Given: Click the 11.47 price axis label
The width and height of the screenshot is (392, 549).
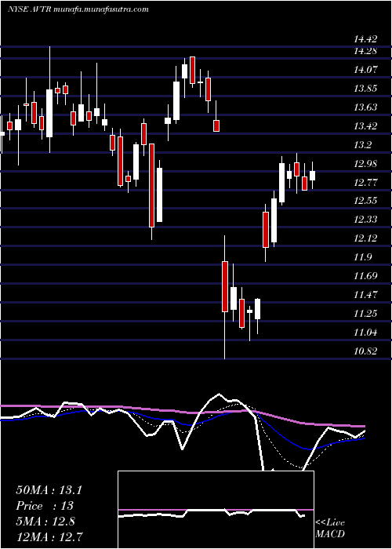Looking at the screenshot, I should click(x=365, y=295).
